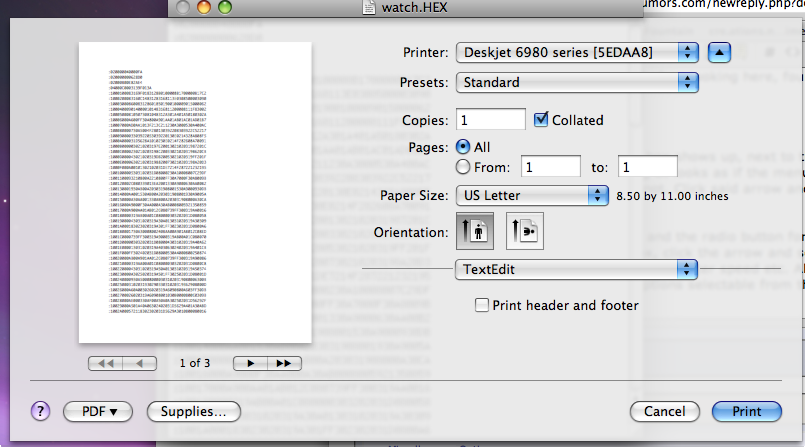Collapse print dialog with blue arrow button

(719, 52)
